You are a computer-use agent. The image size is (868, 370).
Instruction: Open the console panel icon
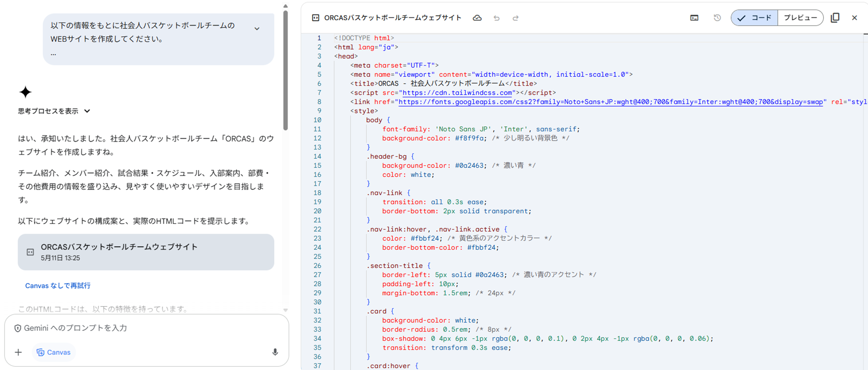point(694,18)
